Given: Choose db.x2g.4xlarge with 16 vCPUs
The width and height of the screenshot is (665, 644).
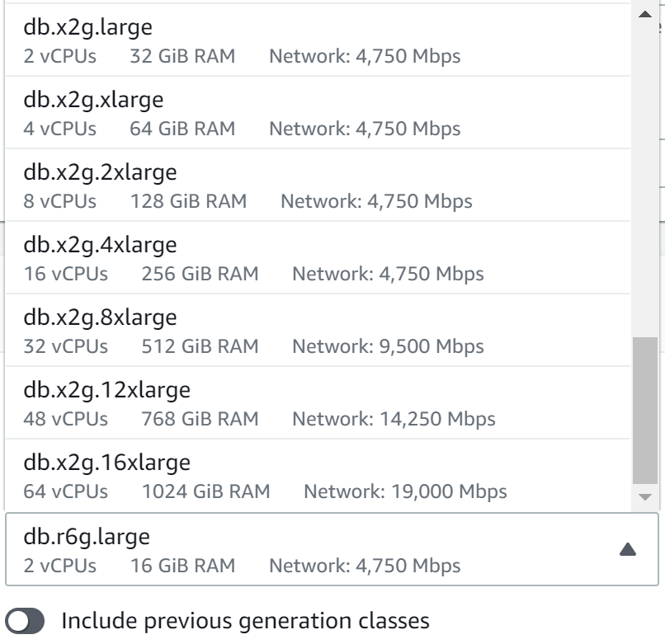Looking at the screenshot, I should 318,258.
